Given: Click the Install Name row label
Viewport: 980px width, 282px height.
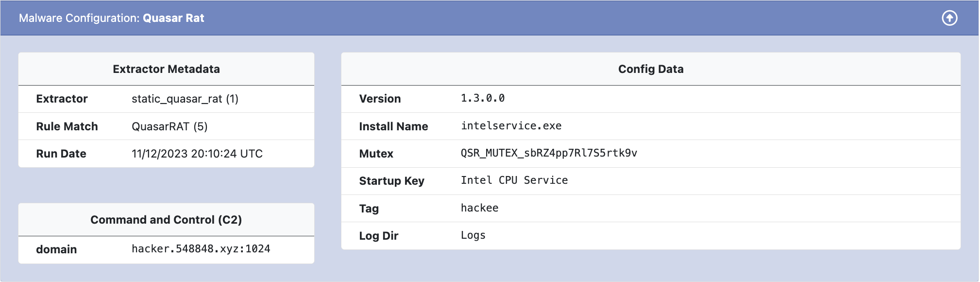Looking at the screenshot, I should pyautogui.click(x=393, y=126).
